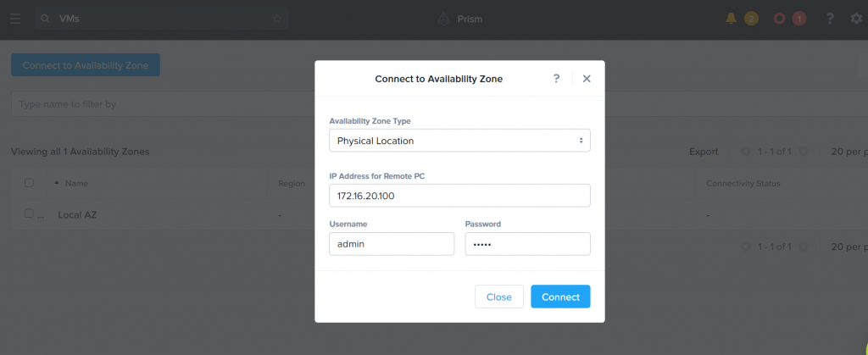Expand the Availability Zone Type dropdown
This screenshot has height=355, width=868.
pos(459,141)
